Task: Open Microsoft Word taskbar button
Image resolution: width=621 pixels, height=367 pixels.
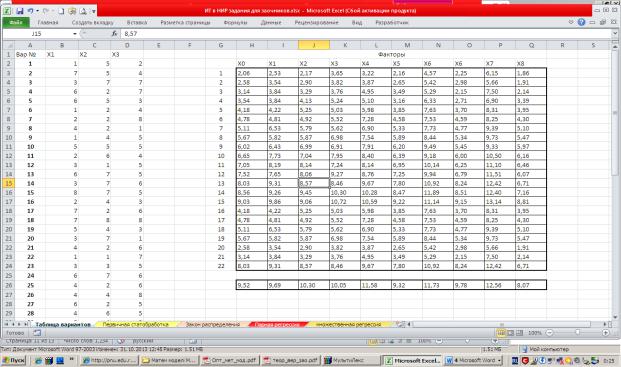Action: click(473, 360)
